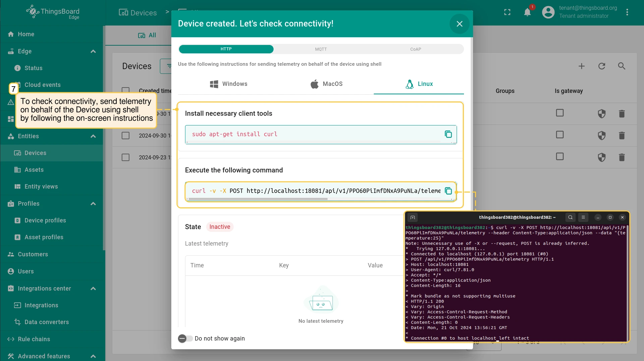Collapse the Edge sidebar section
Viewport: 644px width, 361px height.
(x=93, y=51)
